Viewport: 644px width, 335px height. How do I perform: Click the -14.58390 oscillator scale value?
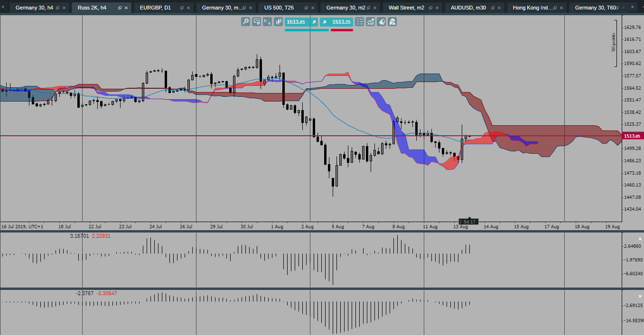pyautogui.click(x=634, y=321)
